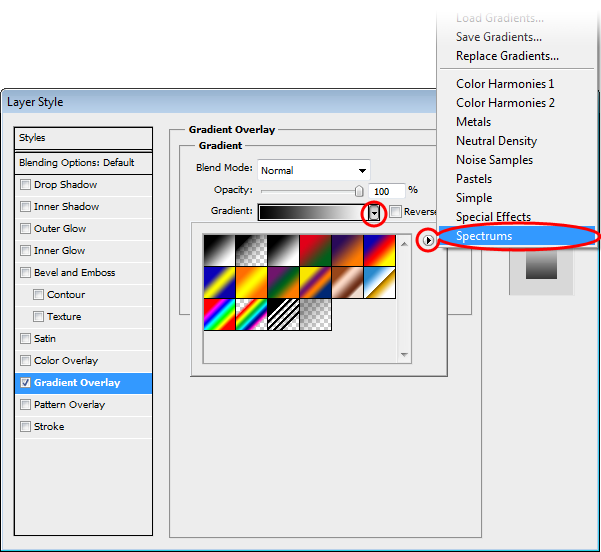Uncheck the Gradient Overlay effect
The image size is (601, 552).
(x=25, y=383)
